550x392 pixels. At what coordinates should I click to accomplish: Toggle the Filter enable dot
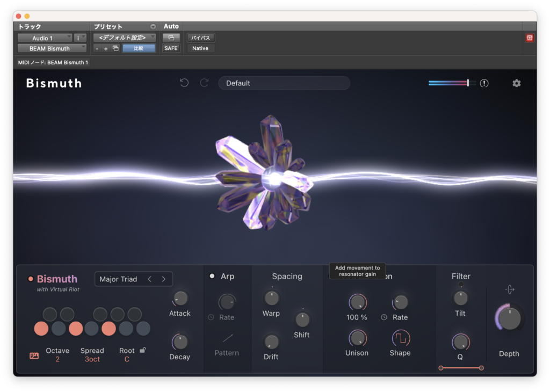pyautogui.click(x=460, y=285)
